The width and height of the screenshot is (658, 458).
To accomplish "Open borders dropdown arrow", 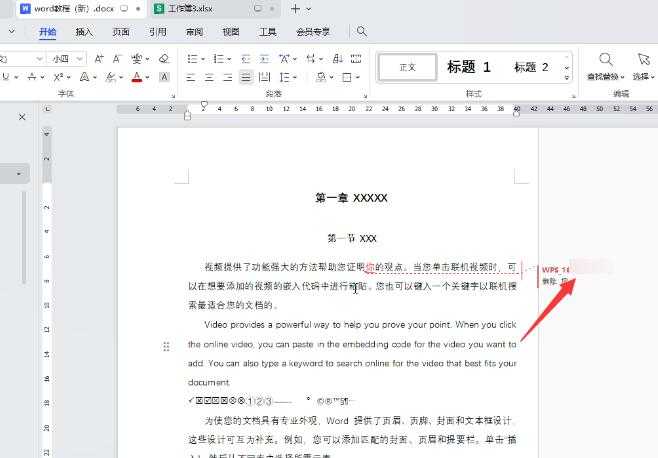I will pyautogui.click(x=358, y=78).
